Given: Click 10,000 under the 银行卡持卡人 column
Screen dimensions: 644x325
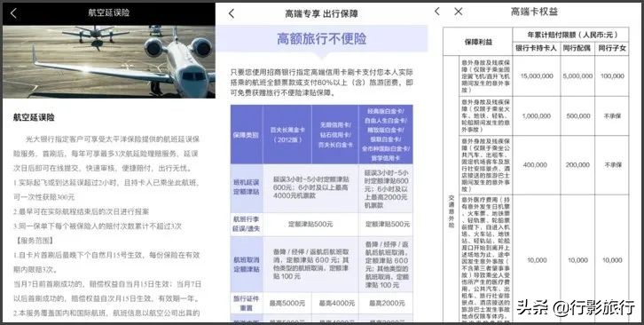Looking at the screenshot, I should pos(537,260).
